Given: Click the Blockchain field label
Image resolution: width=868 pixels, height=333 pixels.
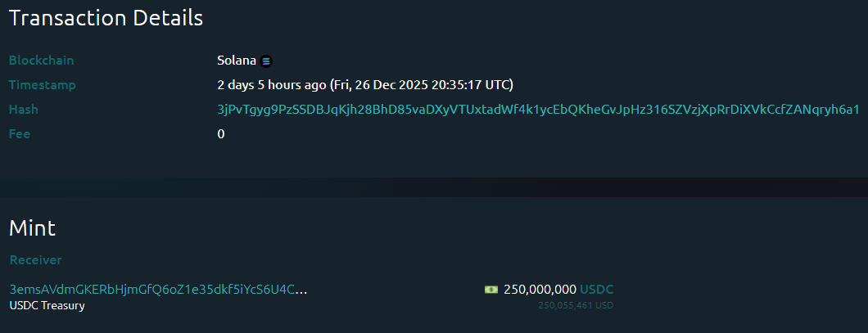Looking at the screenshot, I should pos(41,61).
